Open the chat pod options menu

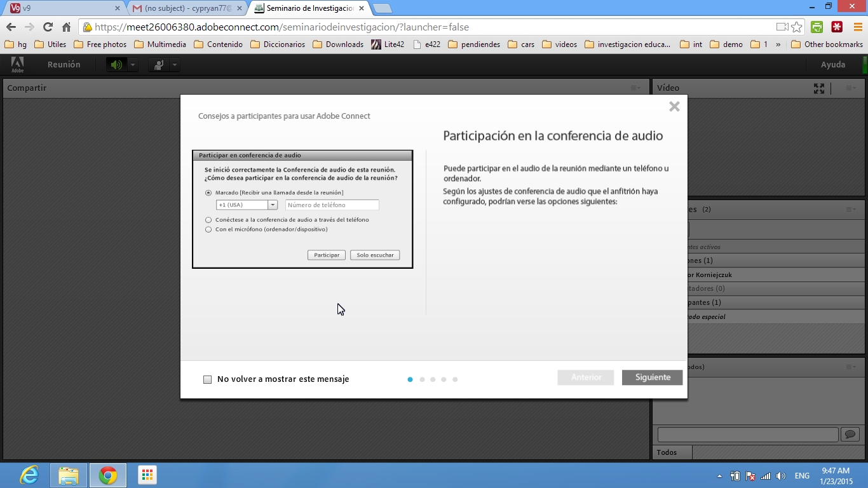tap(851, 367)
